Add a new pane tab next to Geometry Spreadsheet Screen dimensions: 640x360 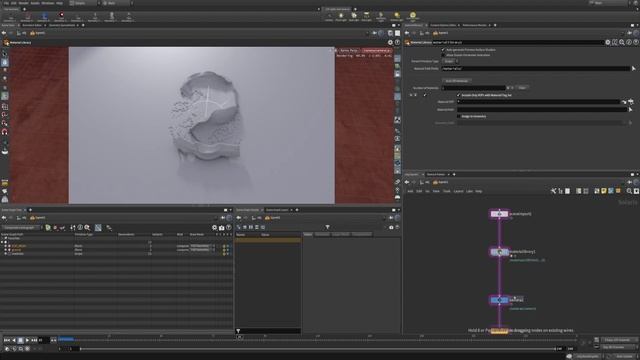click(x=83, y=25)
